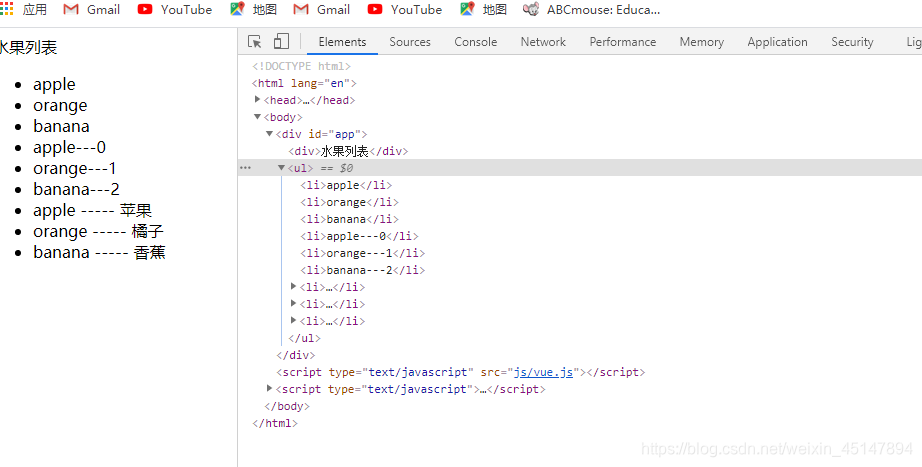Click the page list item orange
The height and width of the screenshot is (467, 922).
[60, 105]
